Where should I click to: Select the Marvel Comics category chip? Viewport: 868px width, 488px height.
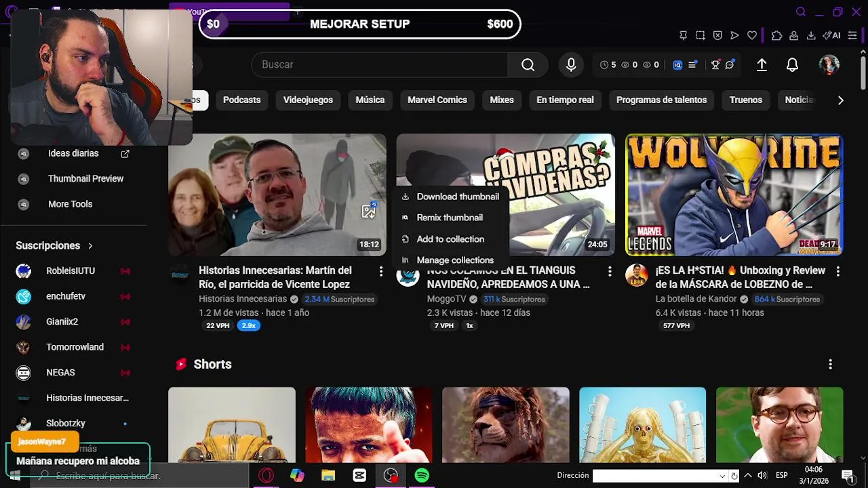pyautogui.click(x=437, y=100)
